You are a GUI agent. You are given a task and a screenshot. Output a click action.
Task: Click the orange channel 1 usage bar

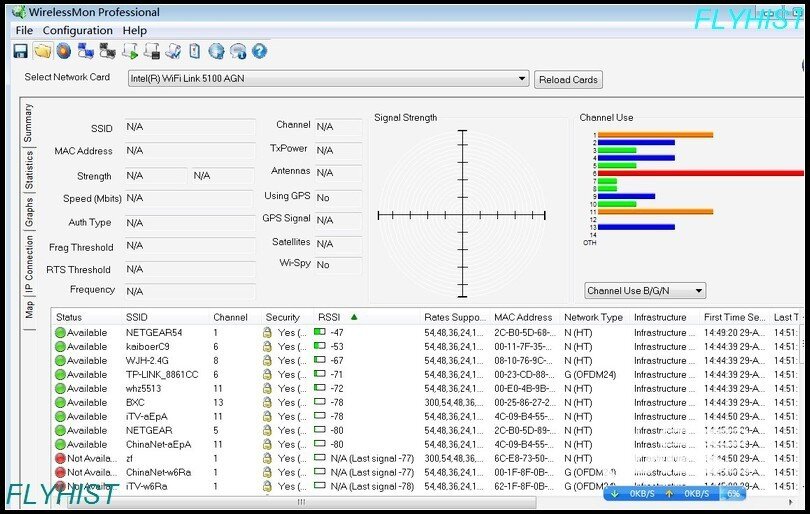coord(656,135)
